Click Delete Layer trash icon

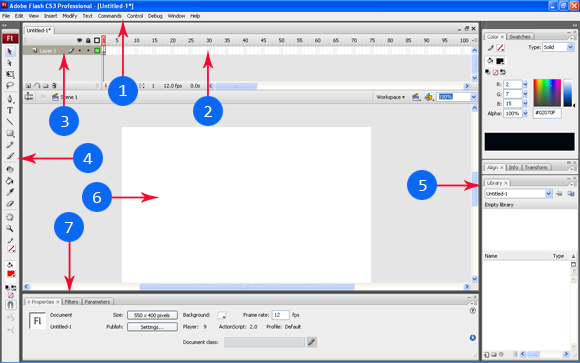coord(54,86)
